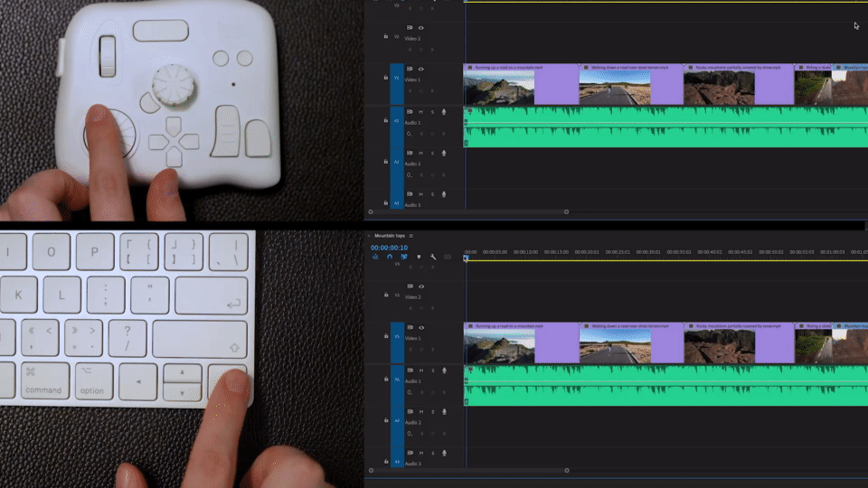Open Mountain tops panel menu icon
This screenshot has height=488, width=868.
410,236
